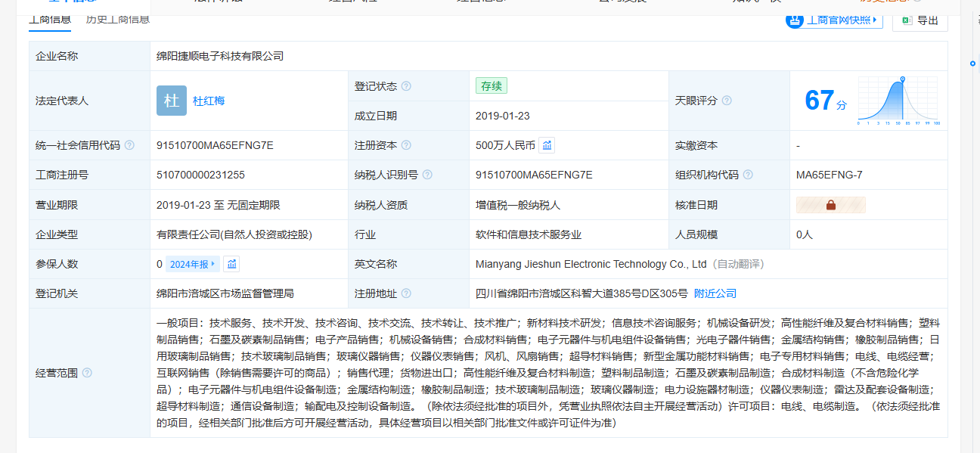
Task: Expand the 2024年报 tag
Action: (193, 264)
